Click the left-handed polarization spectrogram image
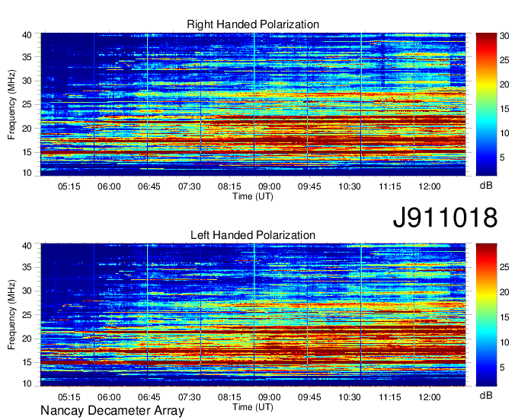This screenshot has height=420, width=518. tap(253, 315)
